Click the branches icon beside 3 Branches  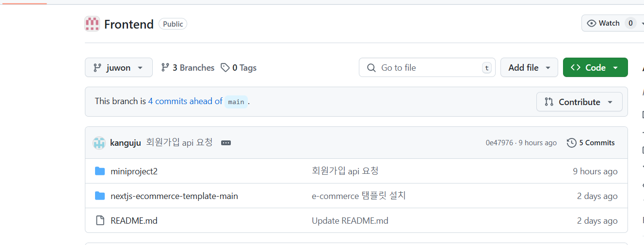coord(165,68)
